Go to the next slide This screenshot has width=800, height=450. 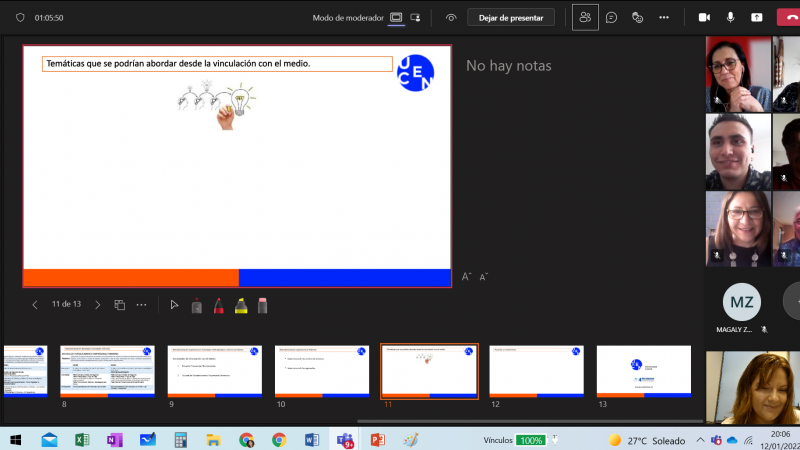coord(97,305)
